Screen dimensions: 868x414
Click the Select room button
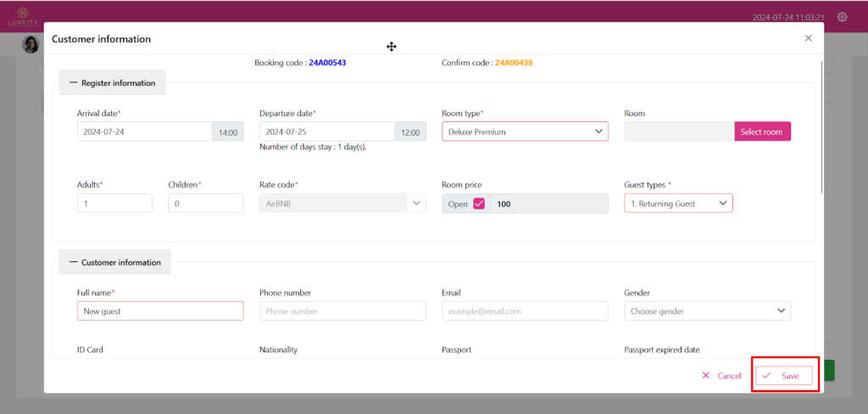pos(761,131)
